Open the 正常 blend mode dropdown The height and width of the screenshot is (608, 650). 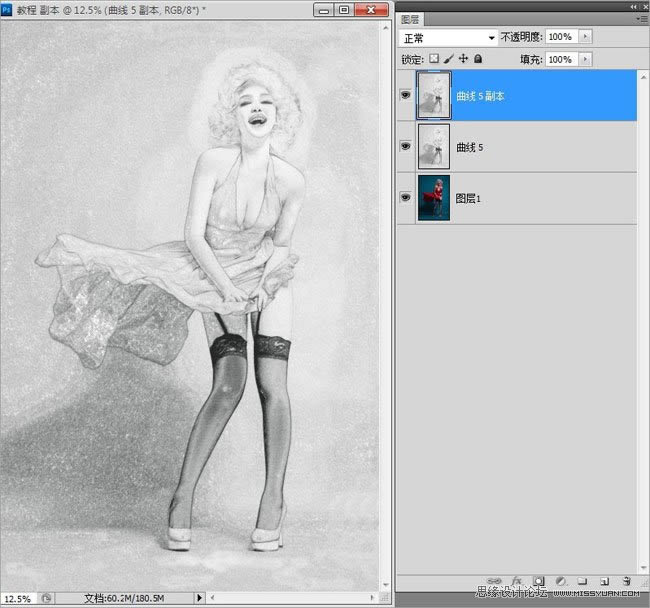(447, 37)
